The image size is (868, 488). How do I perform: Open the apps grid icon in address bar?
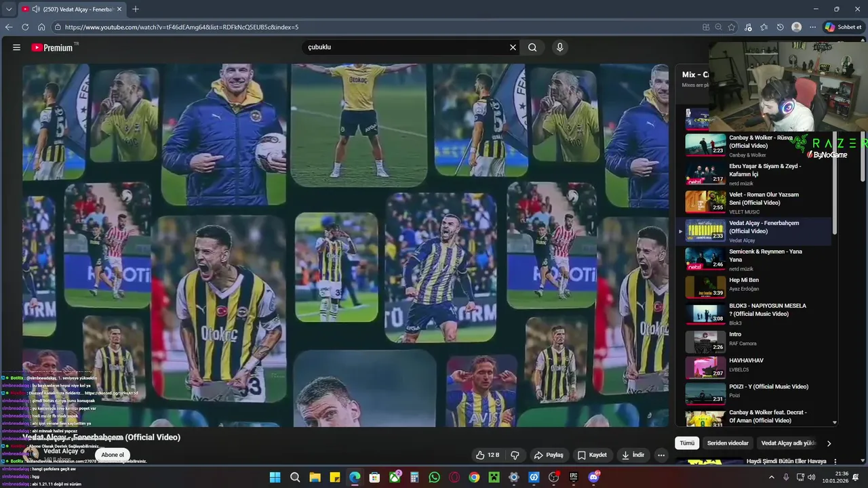pyautogui.click(x=706, y=27)
